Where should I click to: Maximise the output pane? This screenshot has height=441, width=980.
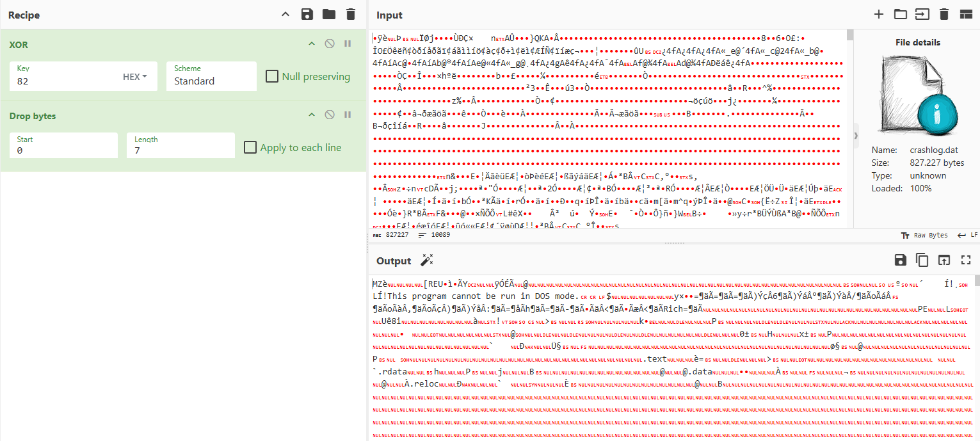tap(966, 260)
